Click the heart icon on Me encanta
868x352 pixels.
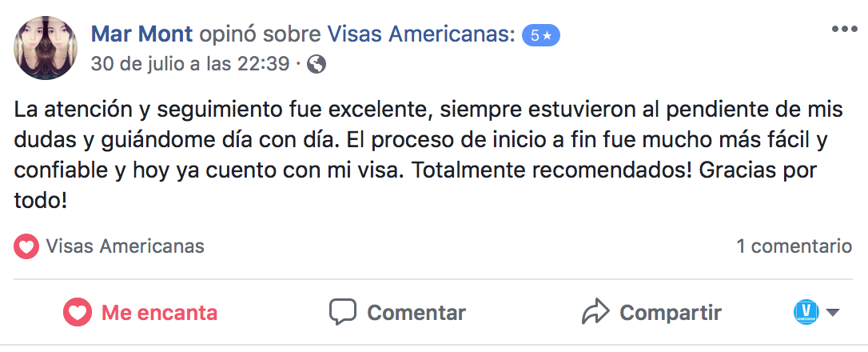tap(78, 312)
